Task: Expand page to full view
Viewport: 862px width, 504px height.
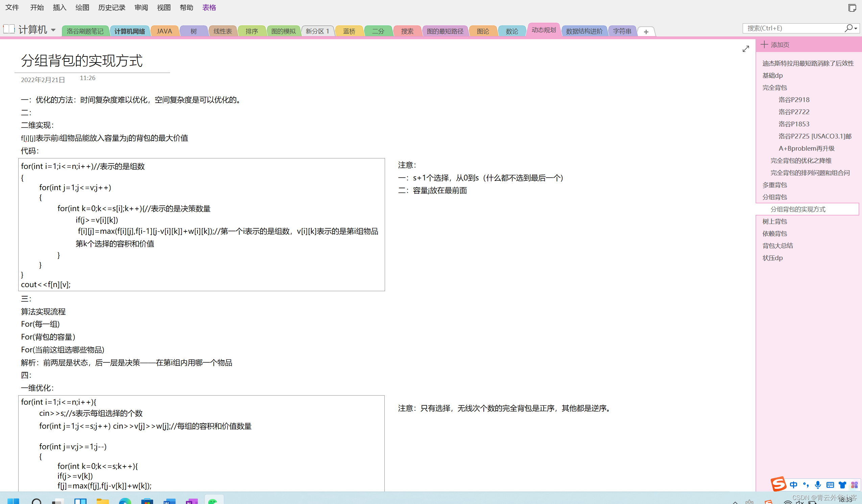Action: (x=746, y=49)
